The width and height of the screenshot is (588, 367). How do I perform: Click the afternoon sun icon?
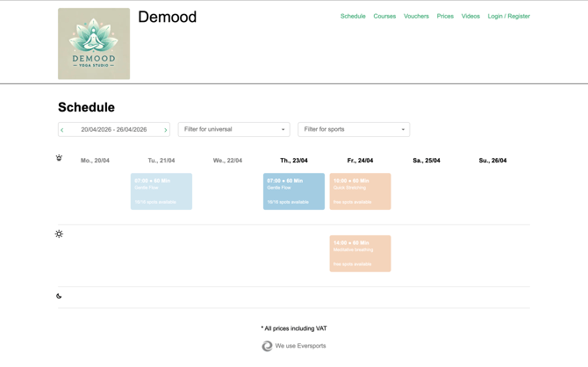tap(59, 234)
